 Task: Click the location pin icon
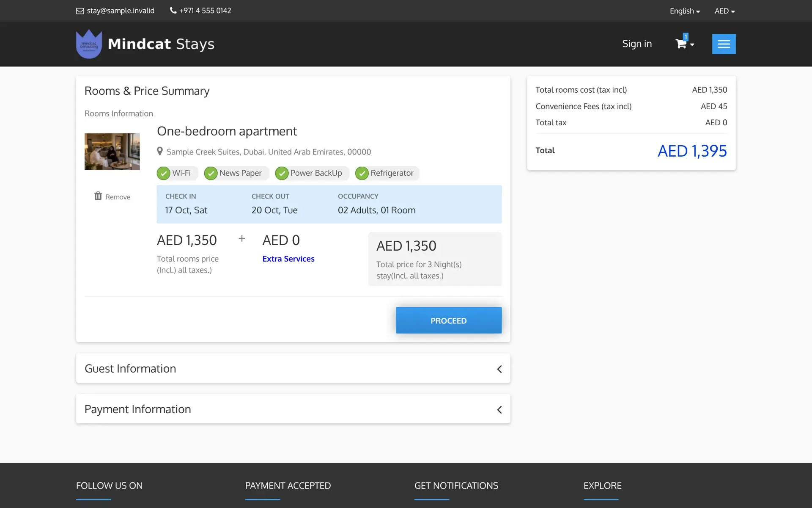[160, 151]
